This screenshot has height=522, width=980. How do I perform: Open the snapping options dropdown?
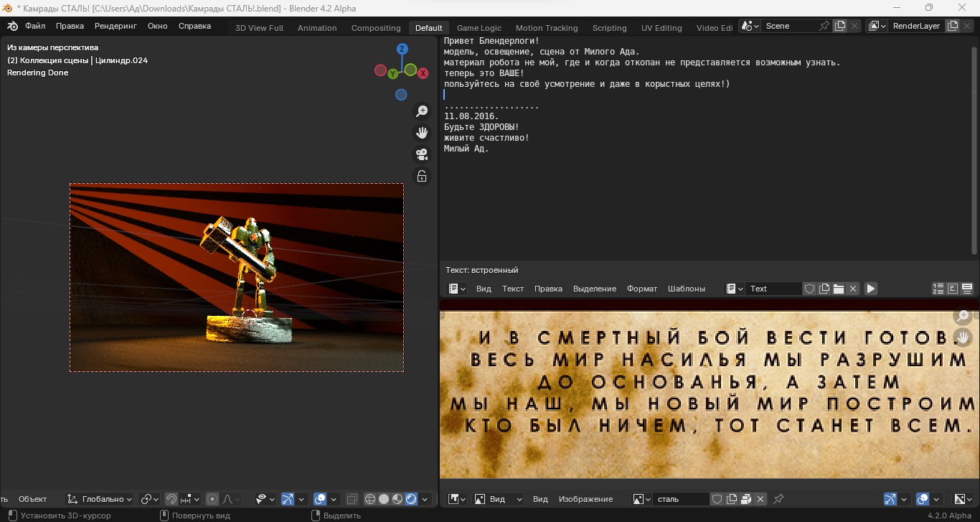pyautogui.click(x=190, y=499)
